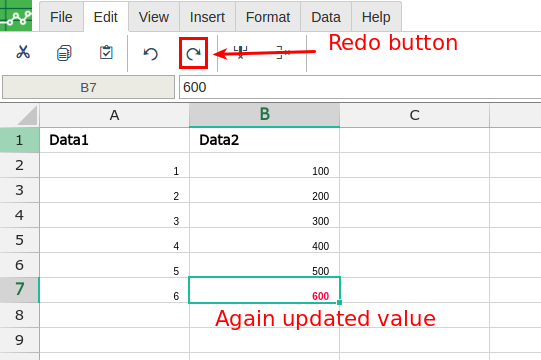The width and height of the screenshot is (541, 360).
Task: Open the Help menu
Action: coord(376,17)
